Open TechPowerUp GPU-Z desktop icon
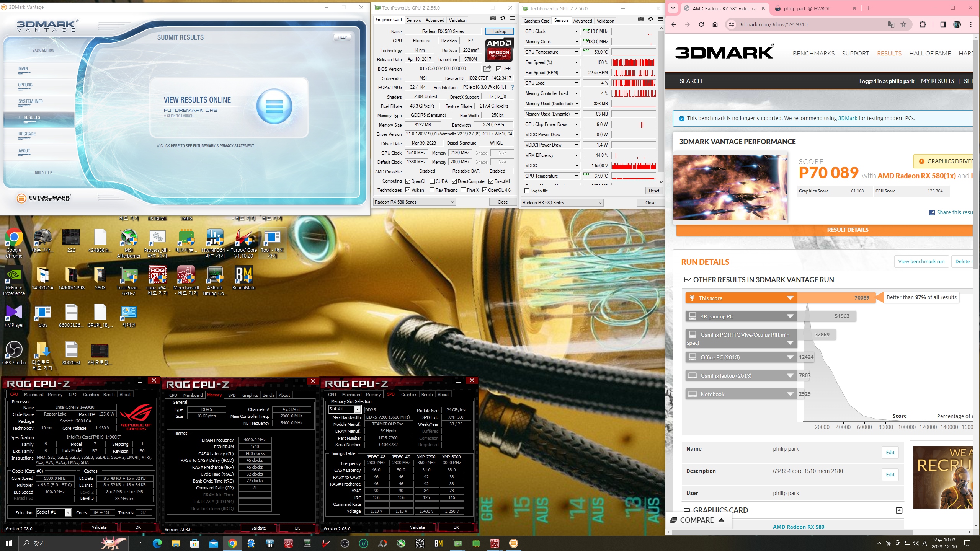Viewport: 980px width, 551px height. point(129,281)
